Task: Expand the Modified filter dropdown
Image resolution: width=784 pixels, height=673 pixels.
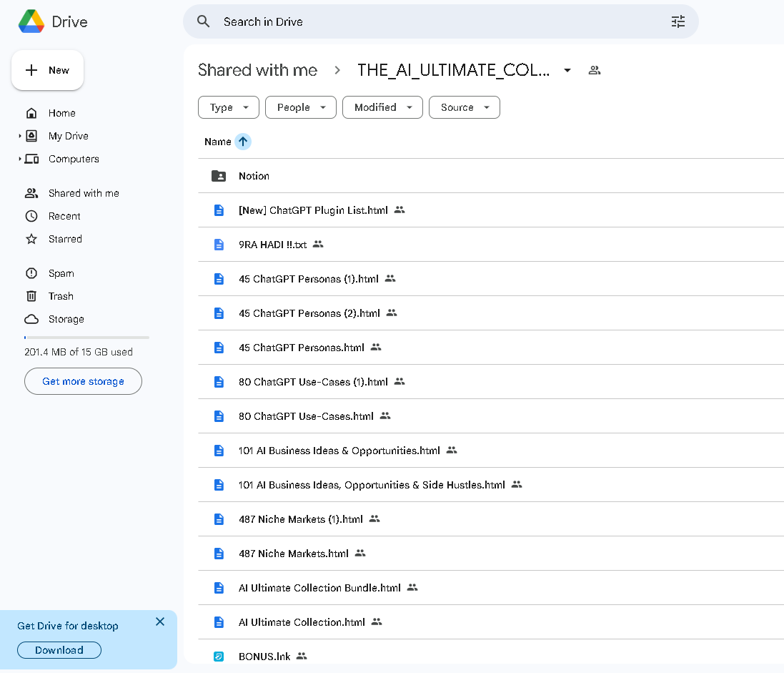Action: (382, 107)
